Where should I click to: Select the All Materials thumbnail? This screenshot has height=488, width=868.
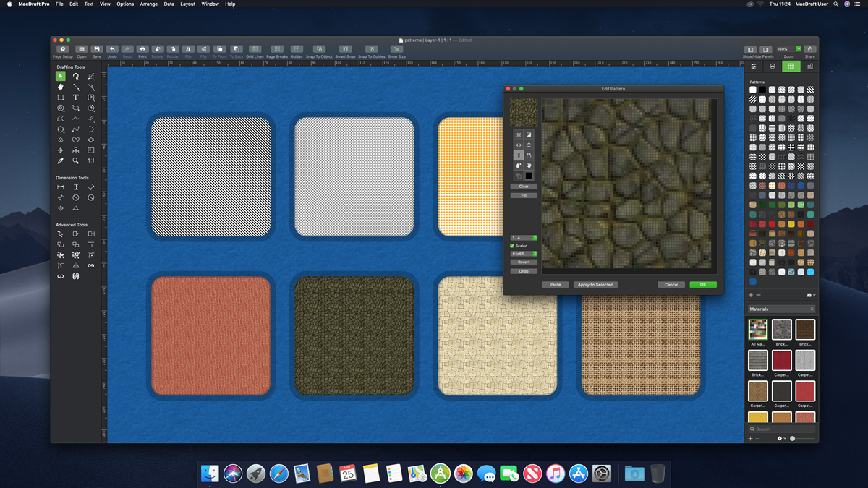point(758,330)
